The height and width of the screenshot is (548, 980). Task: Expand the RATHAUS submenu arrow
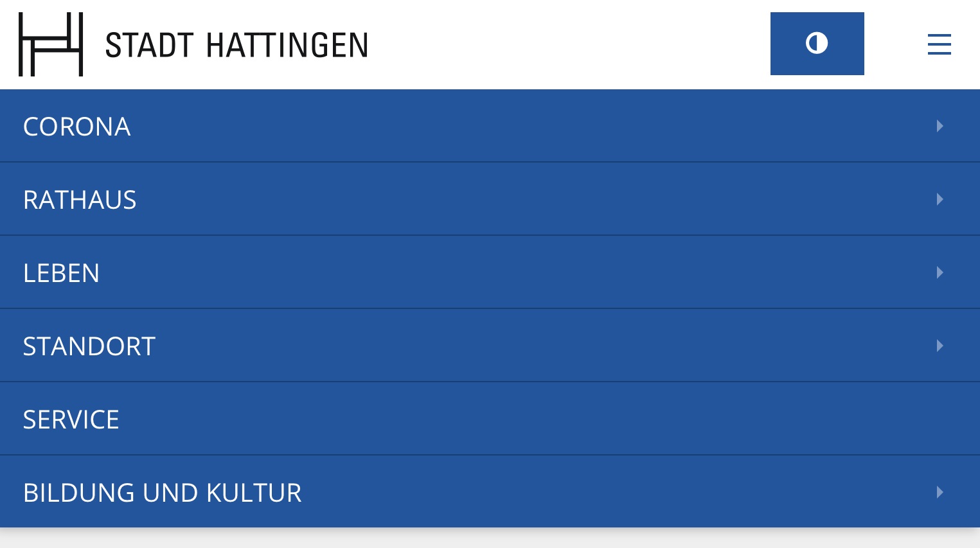coord(940,199)
